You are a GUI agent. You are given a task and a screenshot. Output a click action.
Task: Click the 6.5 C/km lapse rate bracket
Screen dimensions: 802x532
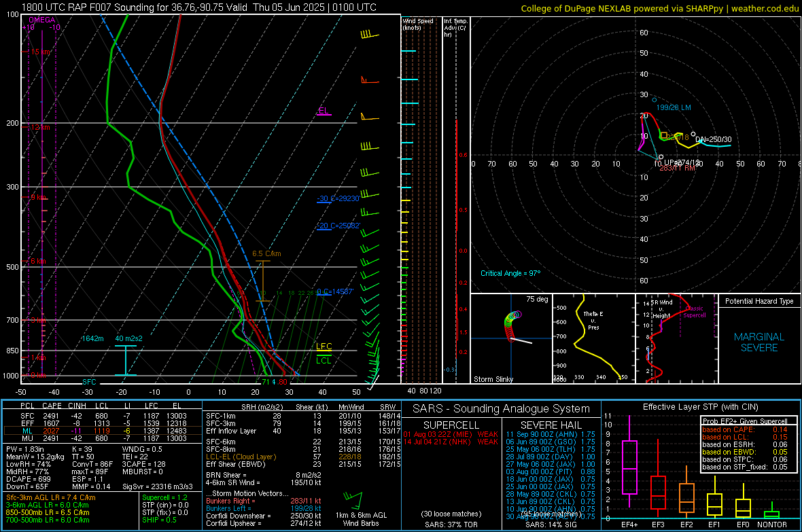coord(263,281)
